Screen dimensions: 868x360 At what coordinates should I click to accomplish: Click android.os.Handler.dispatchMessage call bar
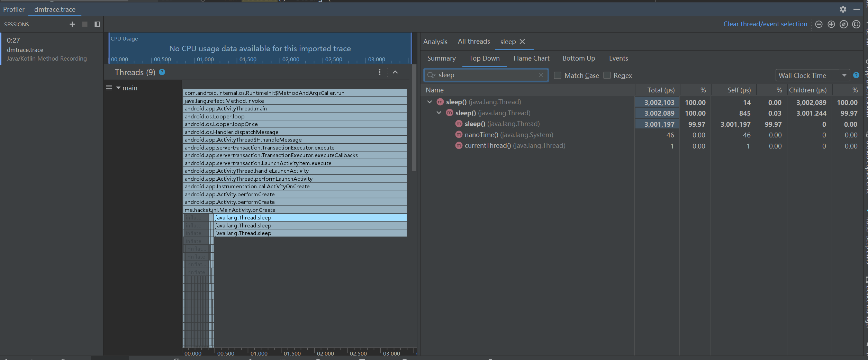[x=295, y=132]
